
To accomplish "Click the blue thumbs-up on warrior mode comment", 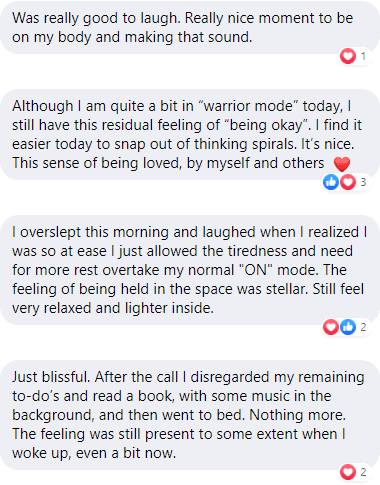I will pyautogui.click(x=331, y=182).
